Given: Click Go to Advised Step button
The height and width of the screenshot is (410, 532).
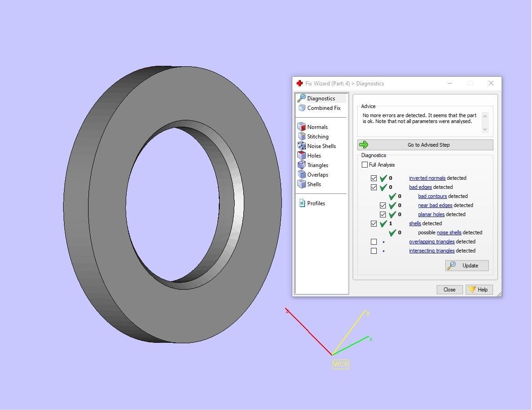Looking at the screenshot, I should click(x=425, y=144).
